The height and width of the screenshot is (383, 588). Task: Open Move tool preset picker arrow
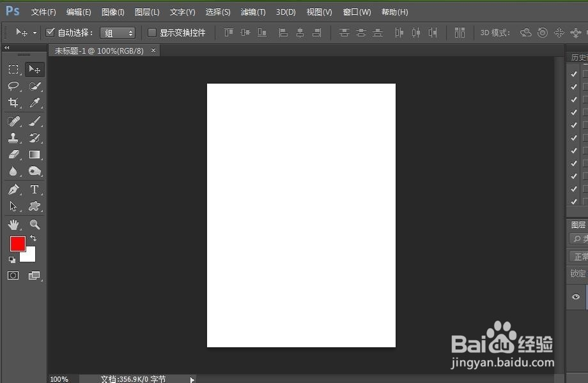pyautogui.click(x=35, y=33)
